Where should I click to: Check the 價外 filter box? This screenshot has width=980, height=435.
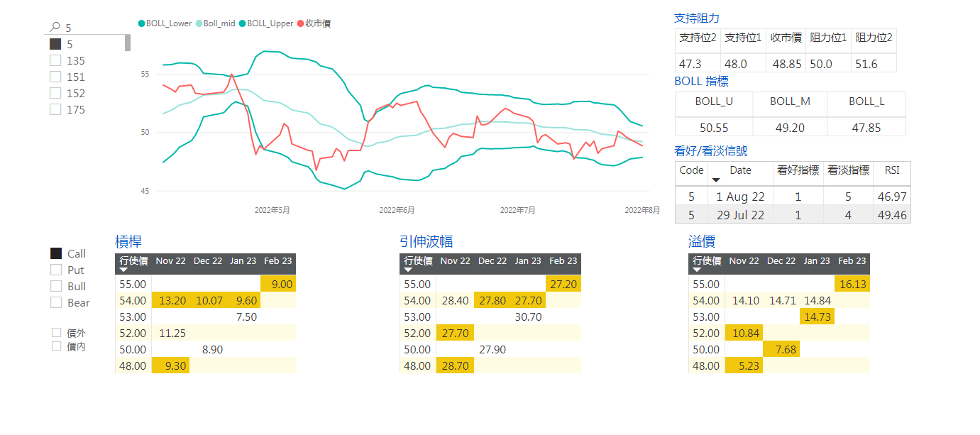pyautogui.click(x=56, y=332)
